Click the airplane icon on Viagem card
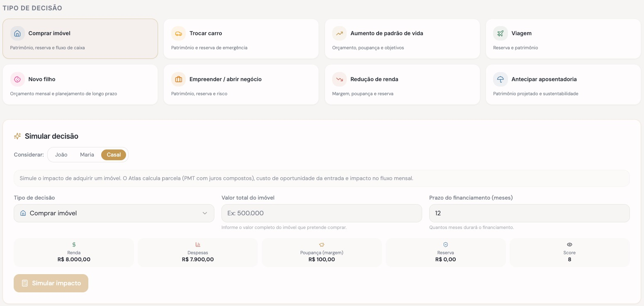The height and width of the screenshot is (306, 644). (x=501, y=34)
